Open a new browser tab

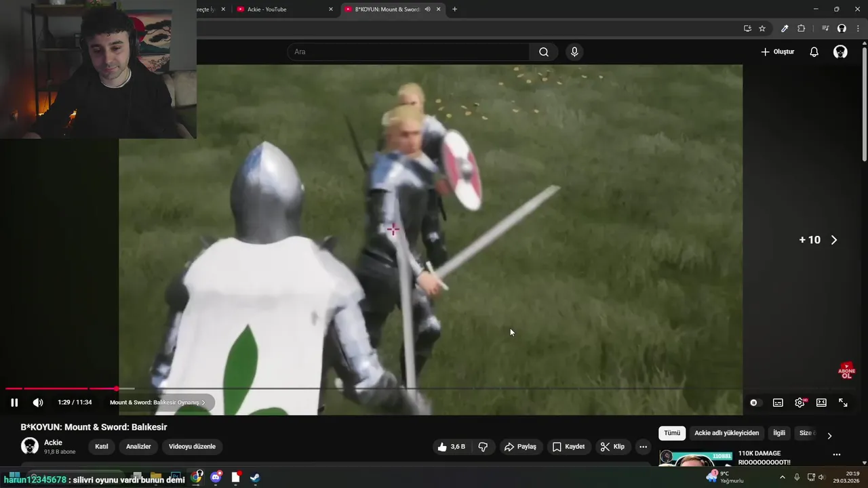(x=454, y=9)
